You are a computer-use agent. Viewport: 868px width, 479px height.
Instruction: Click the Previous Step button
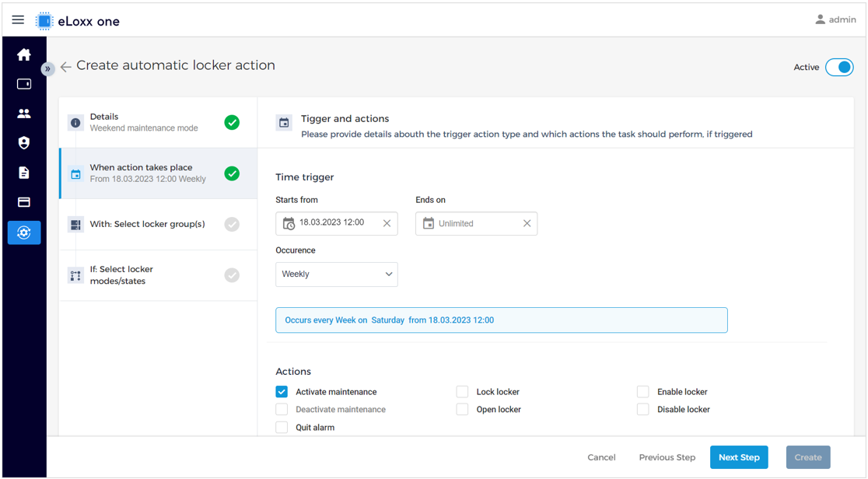[x=667, y=457]
